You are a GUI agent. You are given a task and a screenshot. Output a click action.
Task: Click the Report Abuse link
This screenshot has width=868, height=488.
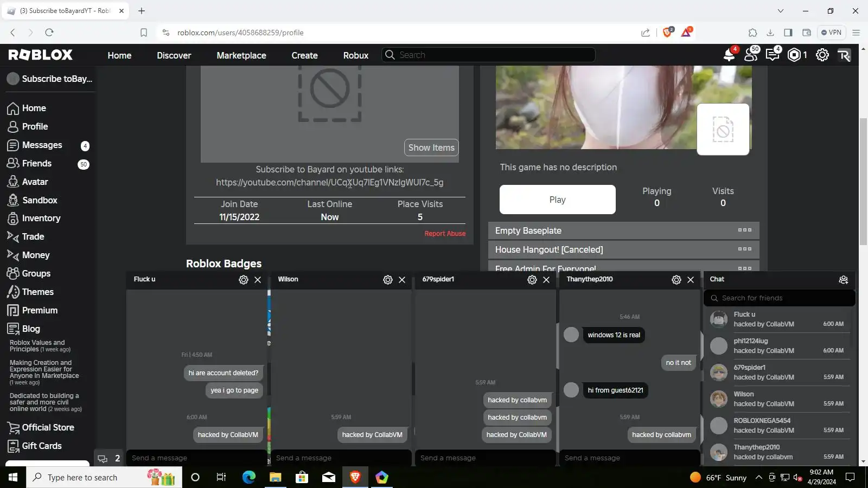click(445, 234)
